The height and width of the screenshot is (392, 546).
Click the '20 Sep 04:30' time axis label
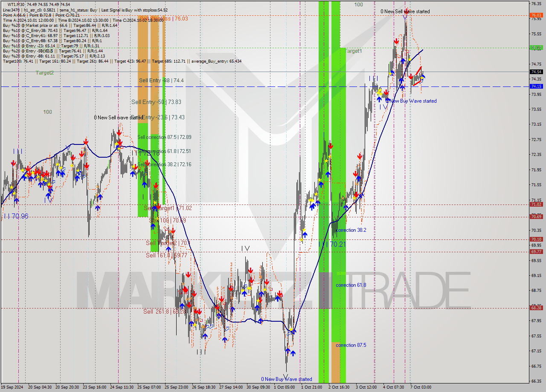click(40, 387)
